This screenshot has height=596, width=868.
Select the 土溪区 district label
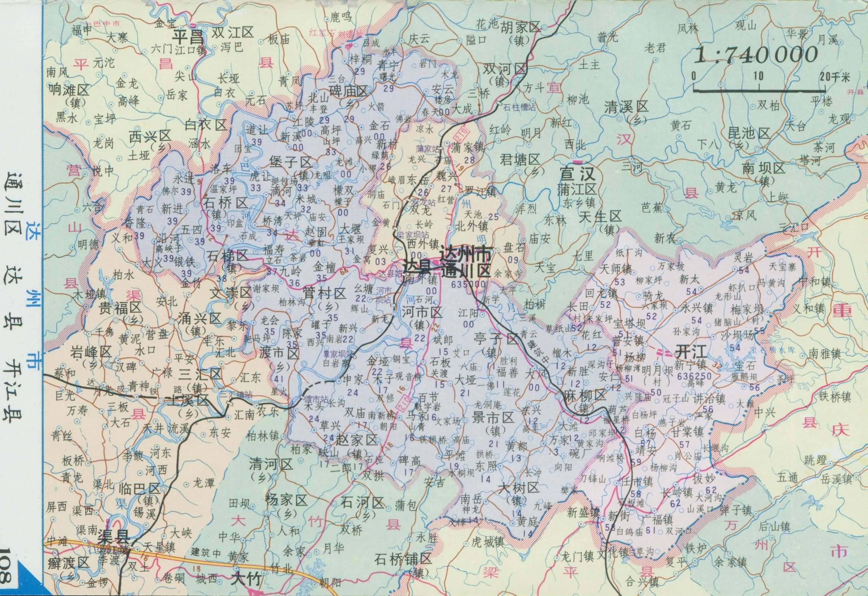click(x=188, y=401)
